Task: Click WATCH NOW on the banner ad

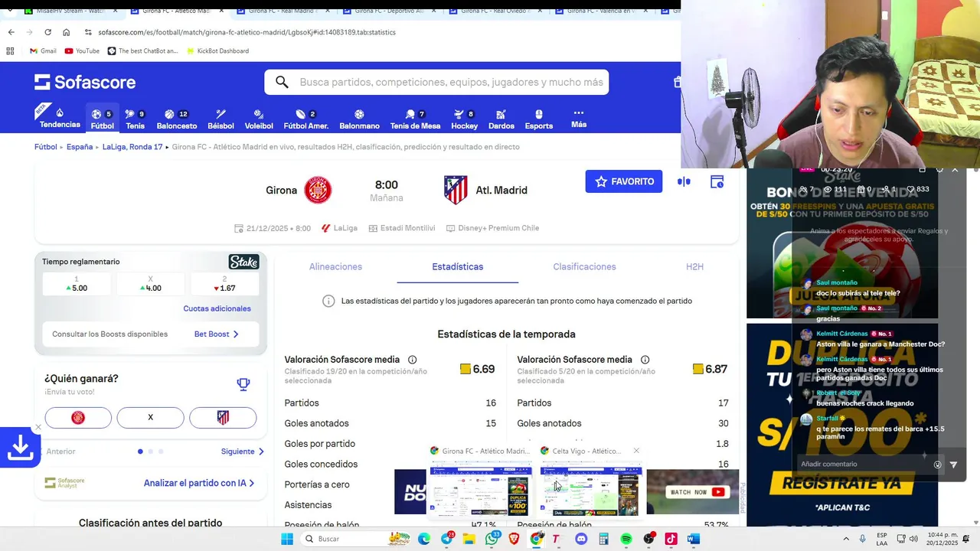Action: click(697, 492)
